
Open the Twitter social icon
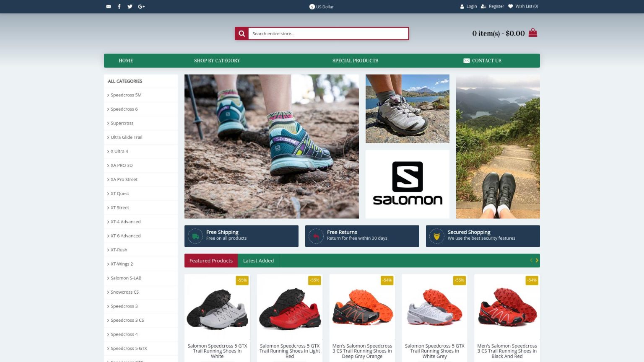(x=130, y=6)
